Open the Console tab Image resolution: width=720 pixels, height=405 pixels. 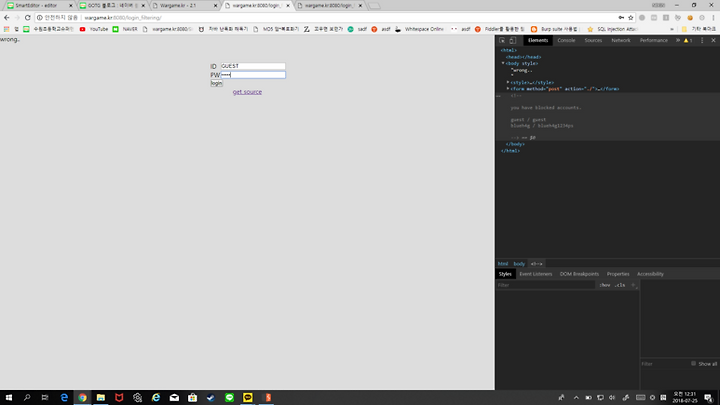566,40
